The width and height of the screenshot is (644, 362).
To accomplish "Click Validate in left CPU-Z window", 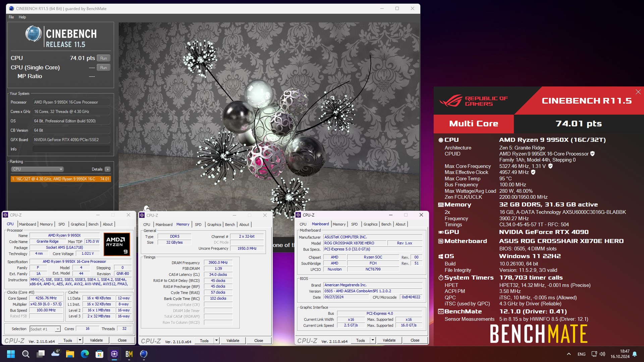I will click(96, 340).
